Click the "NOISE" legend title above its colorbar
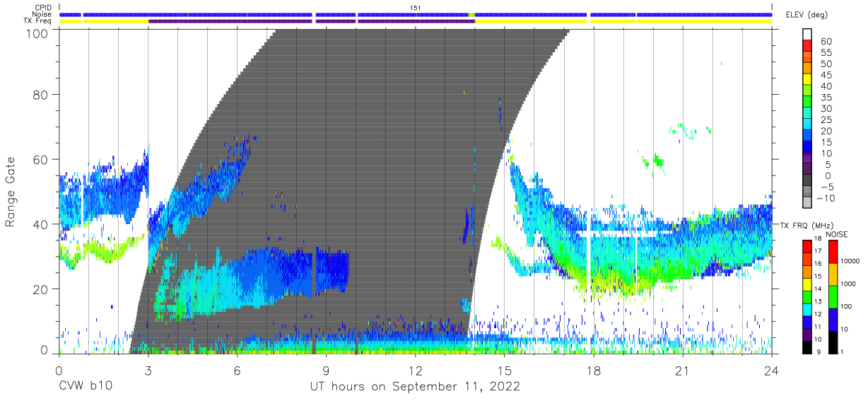 click(836, 234)
